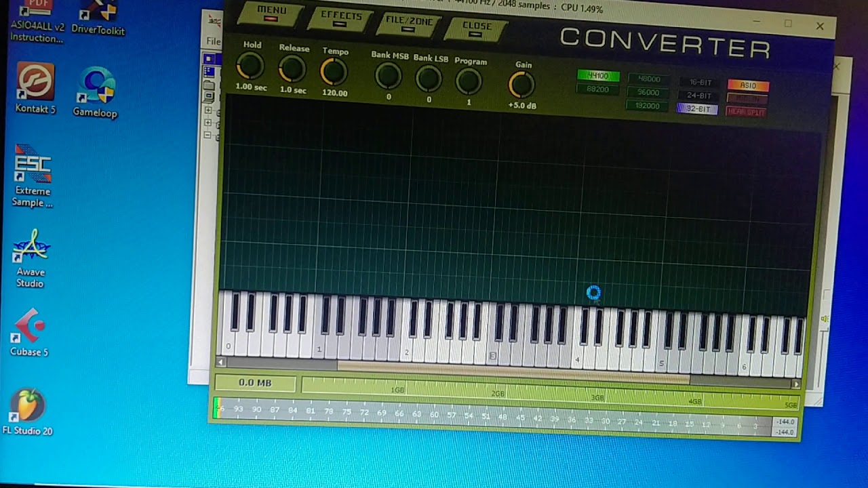Open the Kontakt 5 desktop shortcut

point(35,88)
